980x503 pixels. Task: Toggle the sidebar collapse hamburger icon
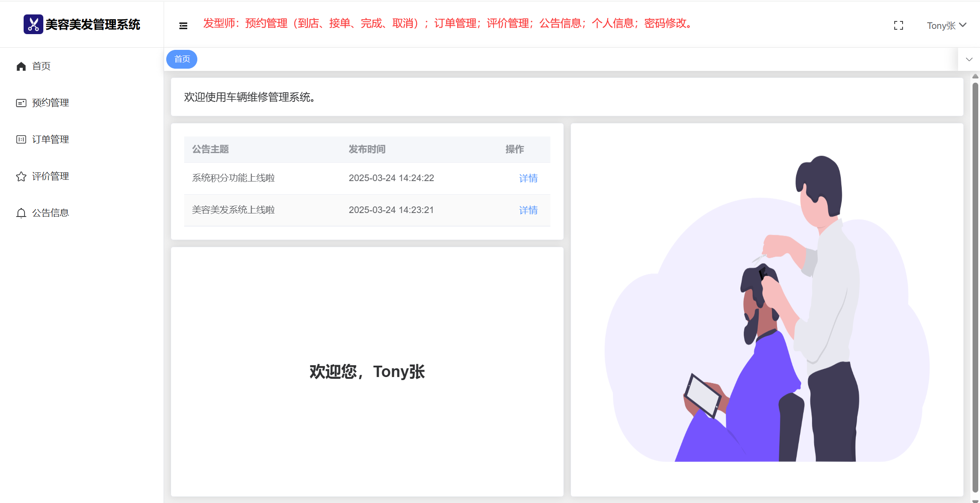183,26
